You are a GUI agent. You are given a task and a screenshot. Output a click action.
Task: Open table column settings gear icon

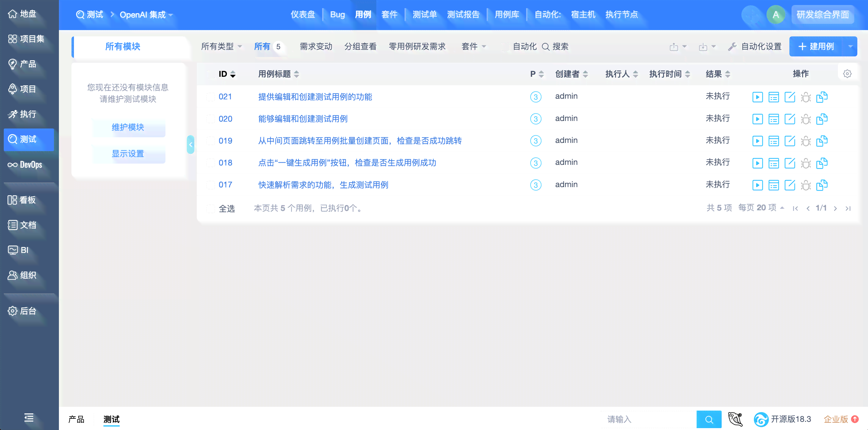pos(847,74)
